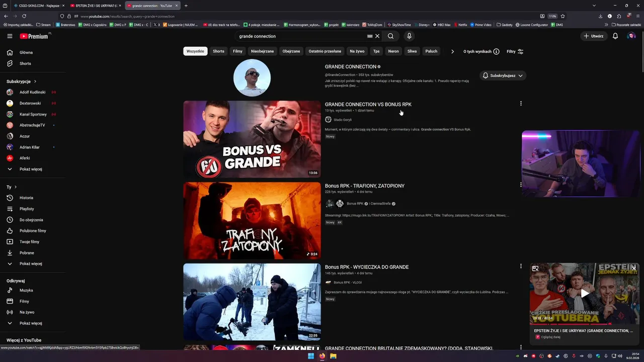Screen dimensions: 644x362
Task: Open Polubione filmy liked videos
Action: tap(33, 231)
